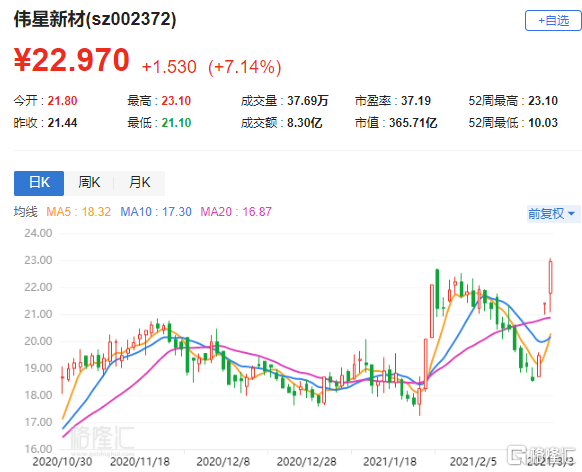
Task: Click the 52-week high value next to 52周最高
Action: (543, 101)
